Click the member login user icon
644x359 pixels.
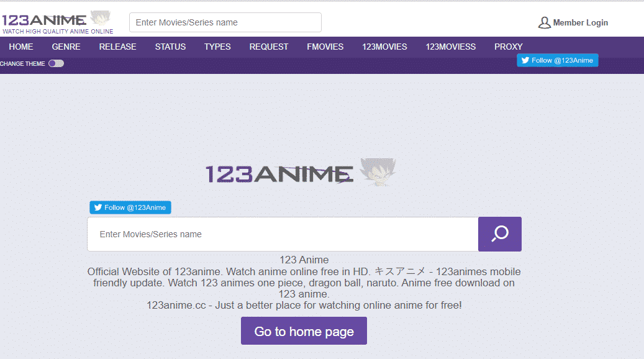[544, 22]
